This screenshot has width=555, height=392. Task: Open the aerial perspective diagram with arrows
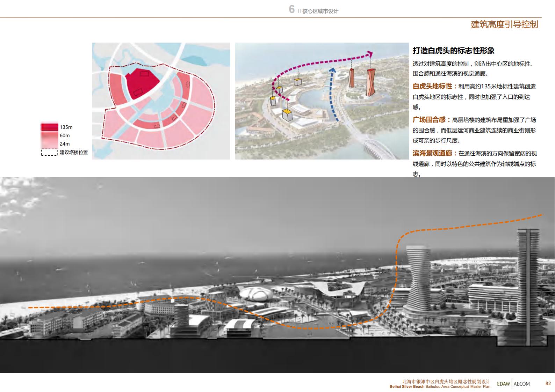click(322, 101)
